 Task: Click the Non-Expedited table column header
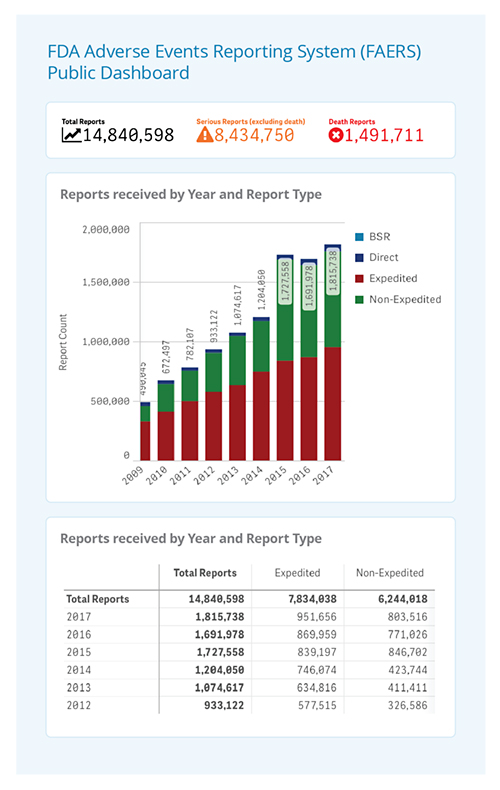point(390,573)
